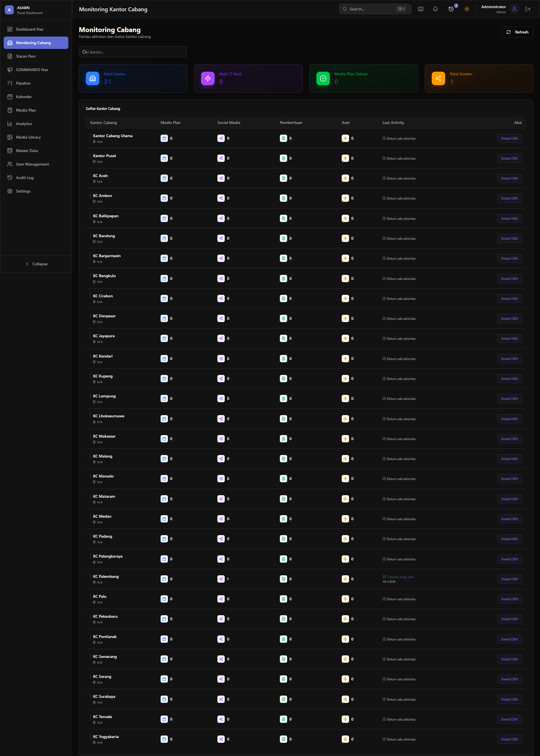
Task: Open Detail CMS for KC Semarang
Action: (509, 659)
